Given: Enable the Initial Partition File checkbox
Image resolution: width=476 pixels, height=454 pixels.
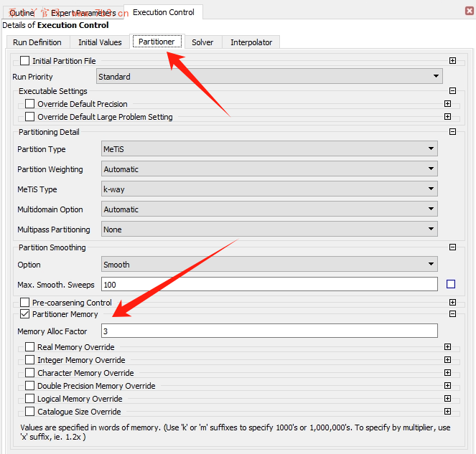Looking at the screenshot, I should click(x=25, y=61).
